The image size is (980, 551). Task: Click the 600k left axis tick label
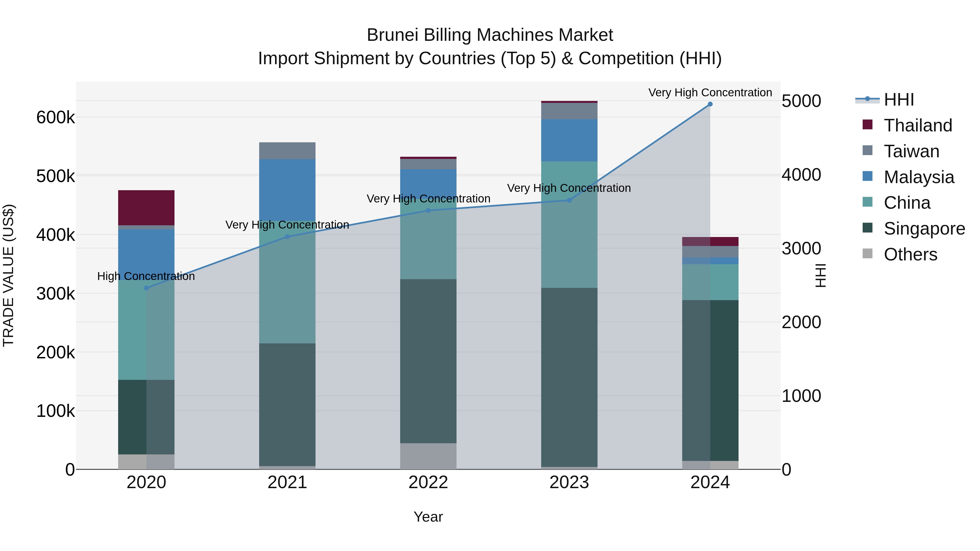(56, 118)
